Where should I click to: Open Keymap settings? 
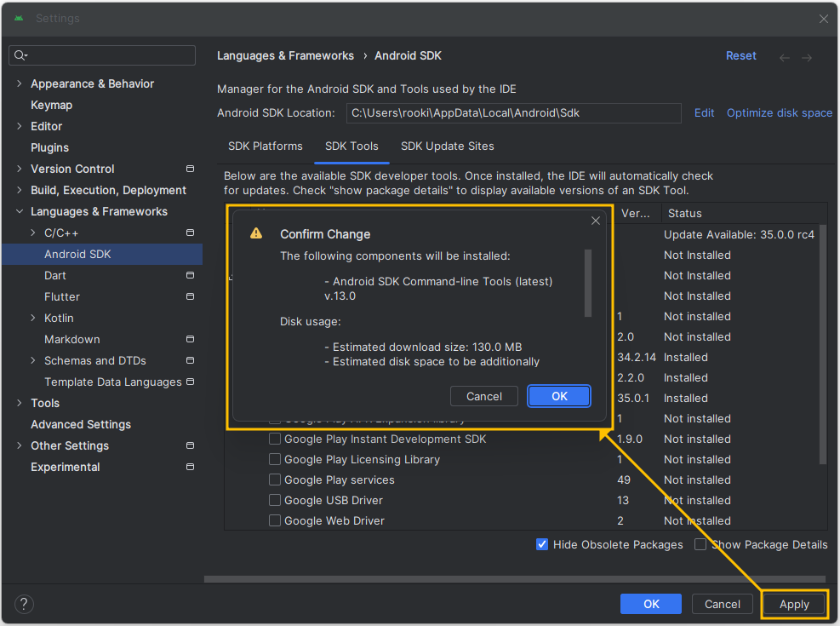[51, 105]
